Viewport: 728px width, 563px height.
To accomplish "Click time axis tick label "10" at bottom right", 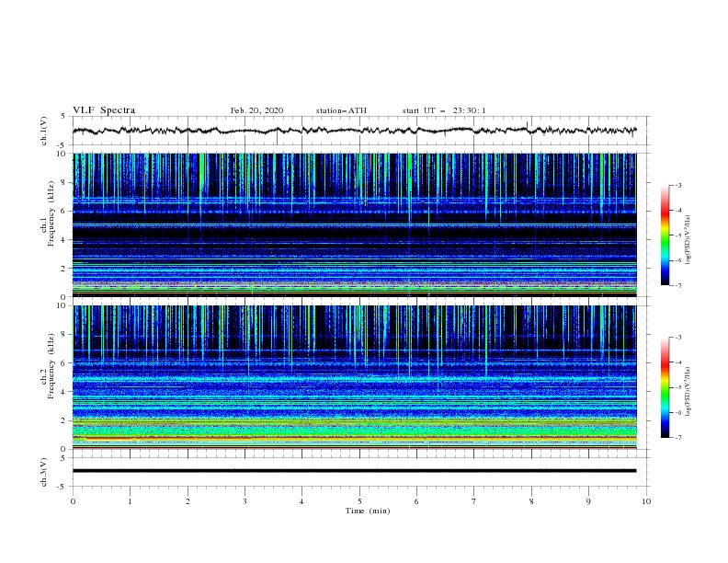I will point(646,501).
